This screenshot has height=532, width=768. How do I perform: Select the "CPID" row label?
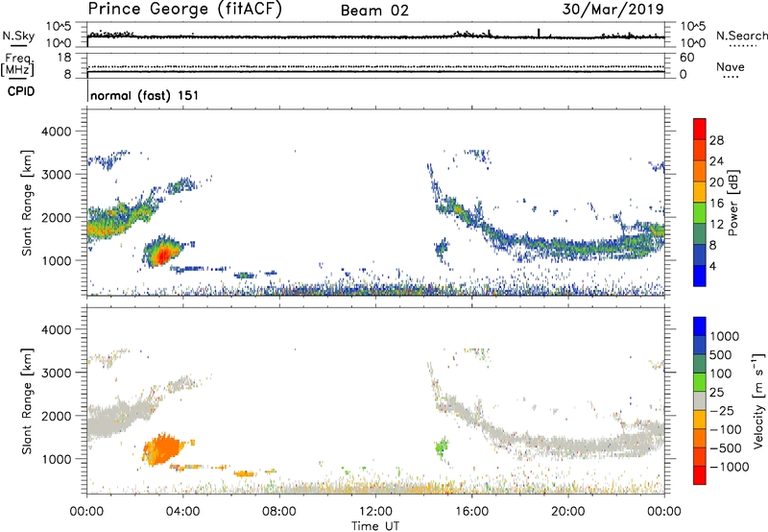pyautogui.click(x=21, y=91)
